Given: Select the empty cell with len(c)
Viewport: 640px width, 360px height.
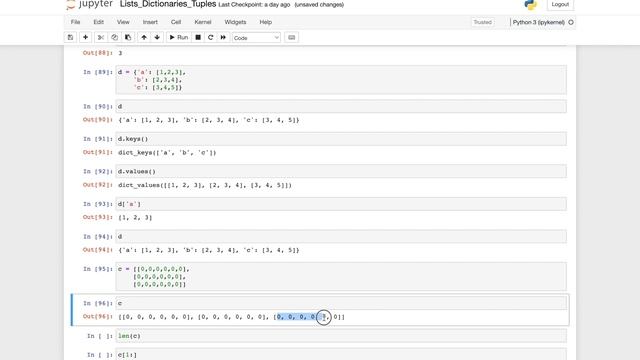Looking at the screenshot, I should (341, 336).
